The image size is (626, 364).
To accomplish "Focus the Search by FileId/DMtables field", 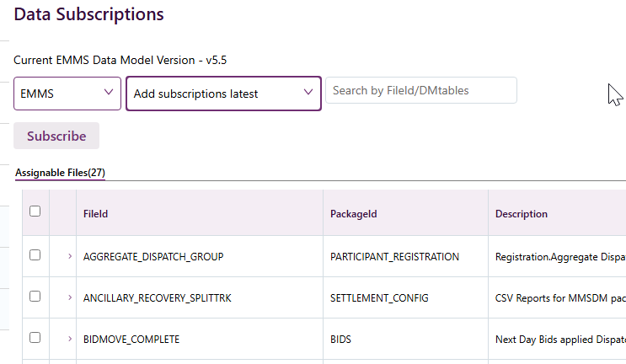I will click(x=420, y=90).
